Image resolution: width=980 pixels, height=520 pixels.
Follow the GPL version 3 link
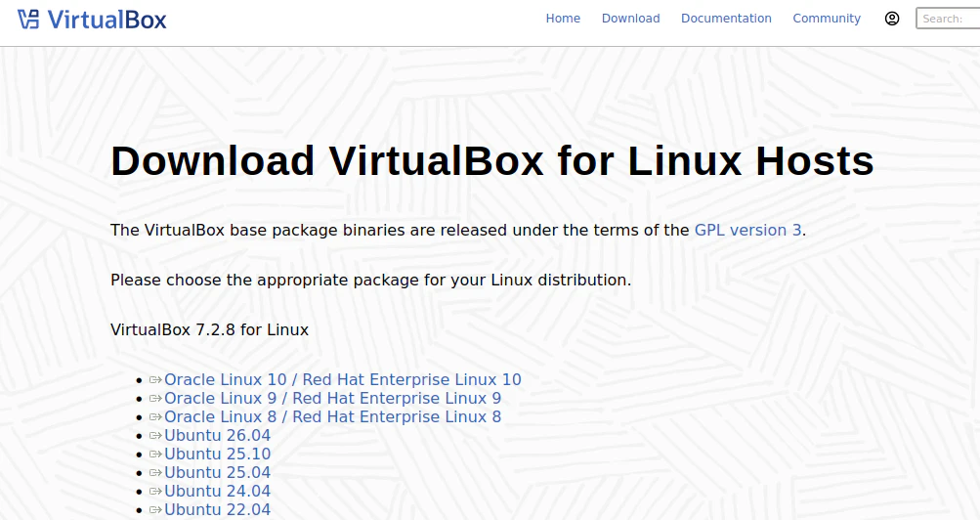pyautogui.click(x=748, y=230)
